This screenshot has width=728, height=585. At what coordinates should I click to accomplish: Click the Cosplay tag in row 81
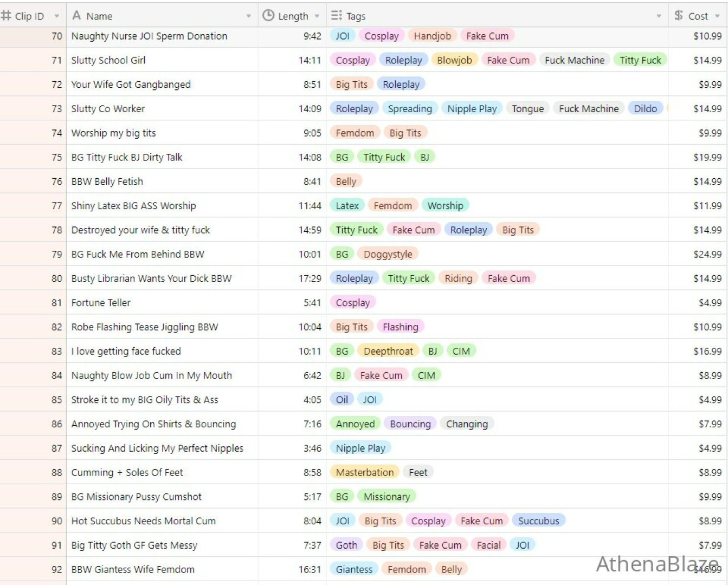point(353,303)
